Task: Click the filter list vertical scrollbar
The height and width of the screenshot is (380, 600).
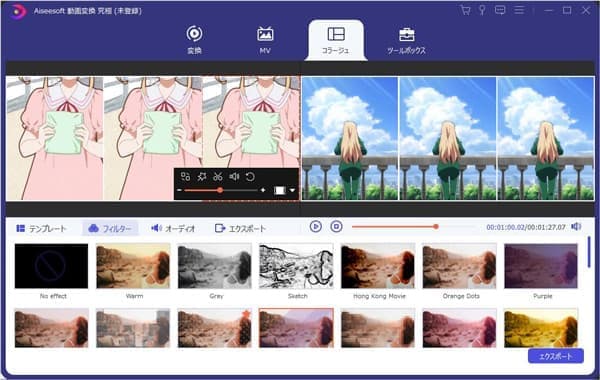Action: coord(589,252)
